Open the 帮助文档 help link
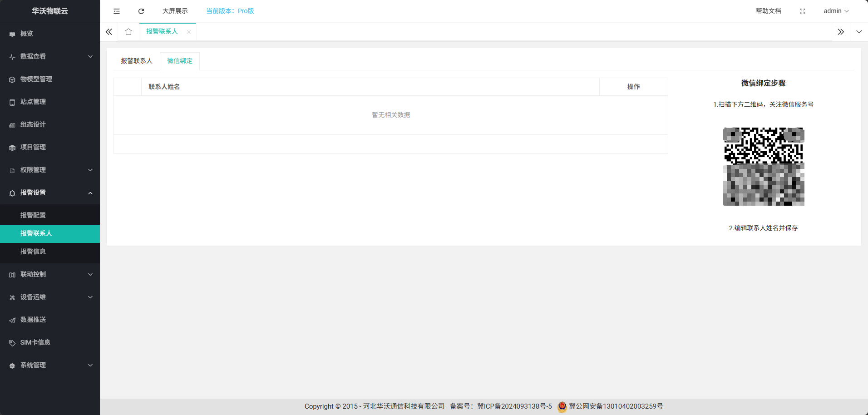The width and height of the screenshot is (868, 415). pos(769,11)
